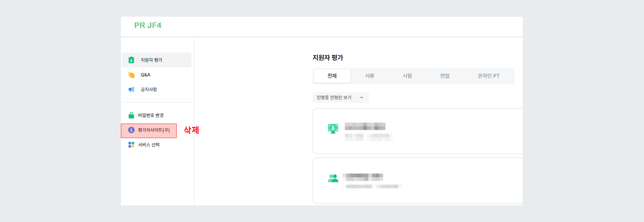This screenshot has height=222, width=644.
Task: Click the megaphone icon for 공지사항
Action: click(131, 89)
